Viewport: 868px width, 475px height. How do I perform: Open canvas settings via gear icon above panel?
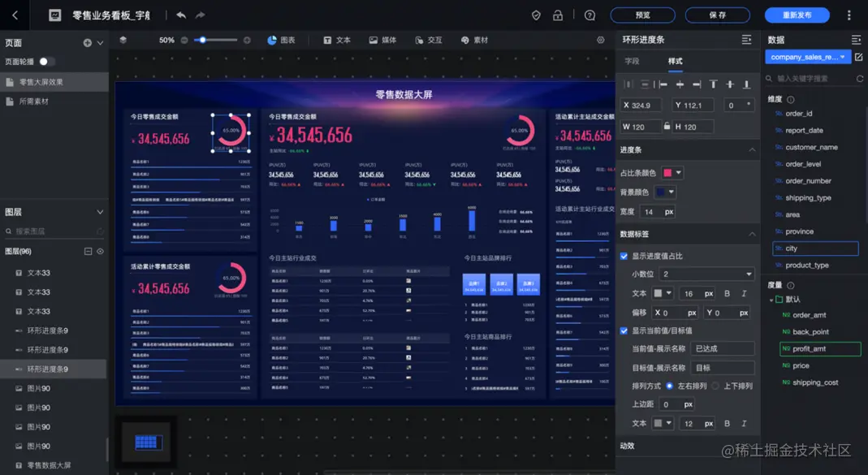599,39
